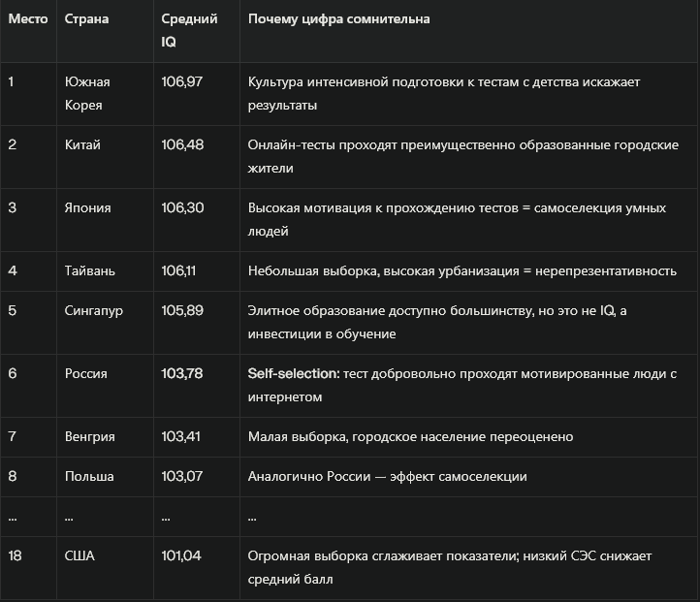Screen dimensions: 700x602
Task: Click the 'Средний IQ' column header
Action: point(189,31)
